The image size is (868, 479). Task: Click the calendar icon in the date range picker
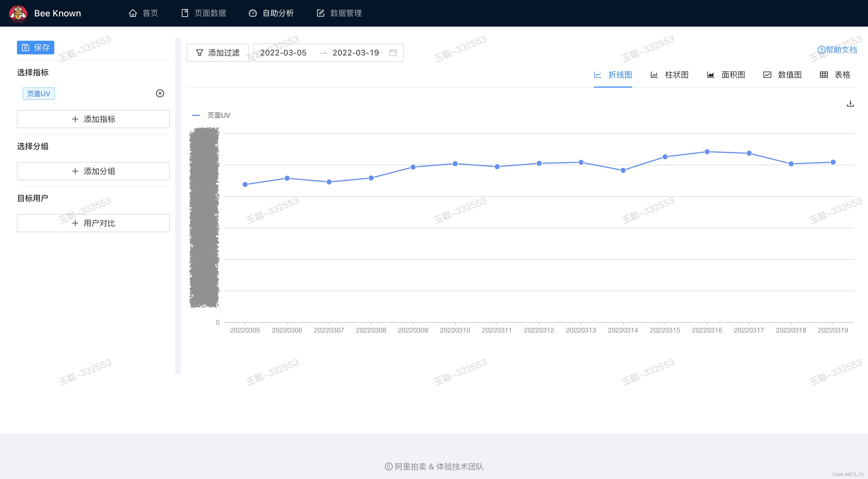coord(393,53)
